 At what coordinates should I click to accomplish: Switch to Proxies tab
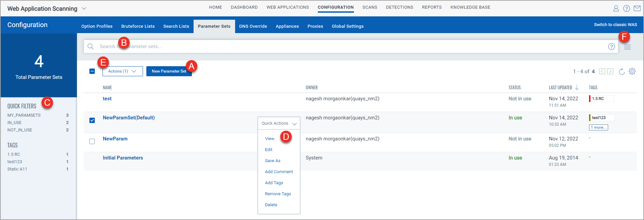click(x=315, y=26)
